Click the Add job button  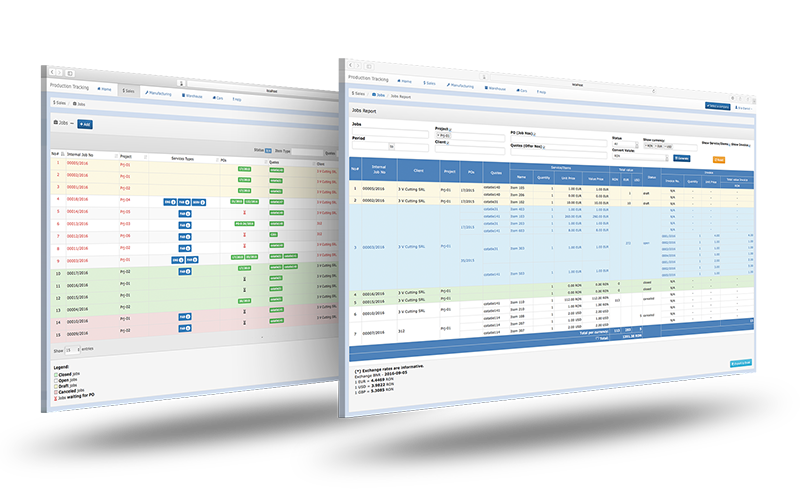click(x=84, y=124)
